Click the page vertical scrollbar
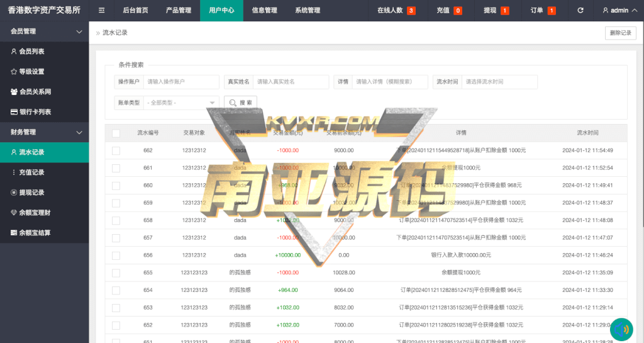 tap(642, 123)
